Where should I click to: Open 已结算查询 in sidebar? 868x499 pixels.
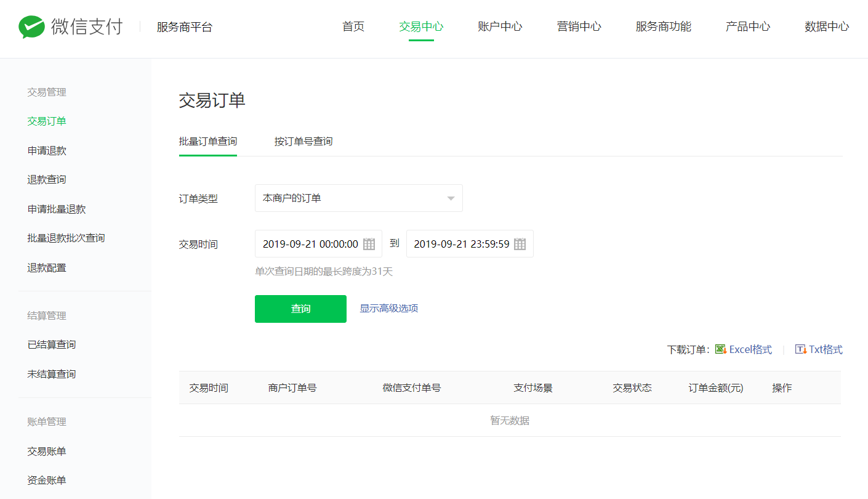[52, 344]
